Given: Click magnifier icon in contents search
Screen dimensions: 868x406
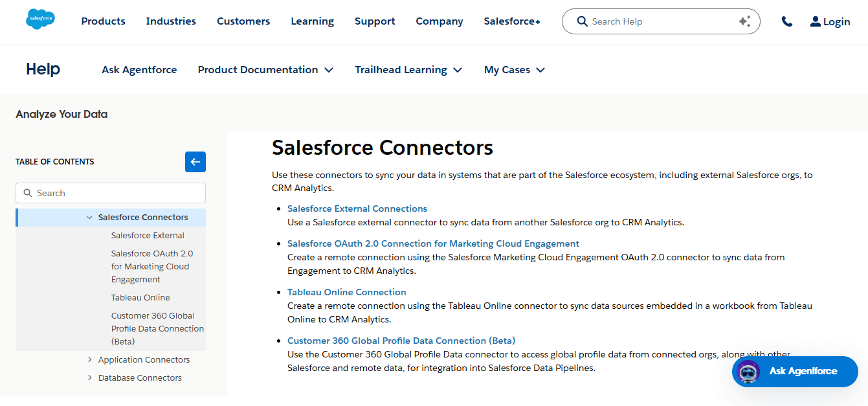Looking at the screenshot, I should [28, 193].
